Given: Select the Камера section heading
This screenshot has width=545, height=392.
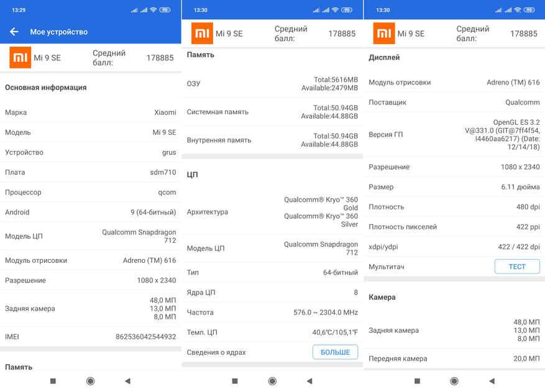Looking at the screenshot, I should click(382, 297).
